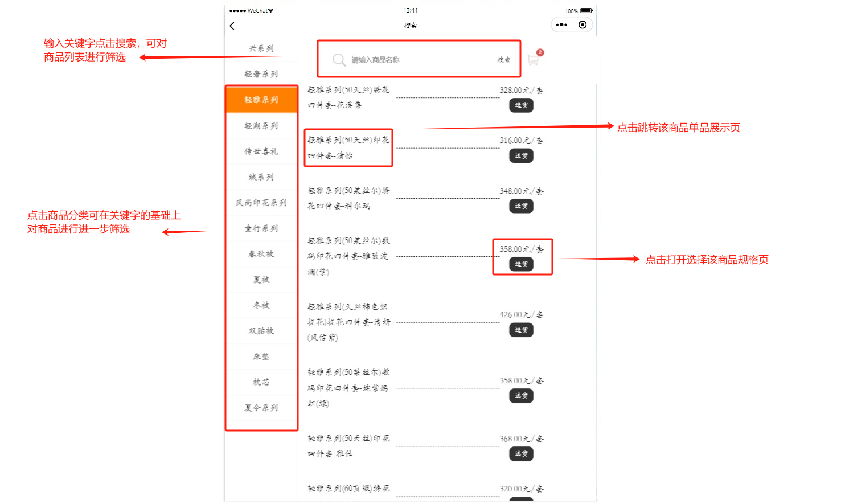Open product 绣花四件套-科尔玛 detail
This screenshot has height=504, width=845.
(348, 198)
